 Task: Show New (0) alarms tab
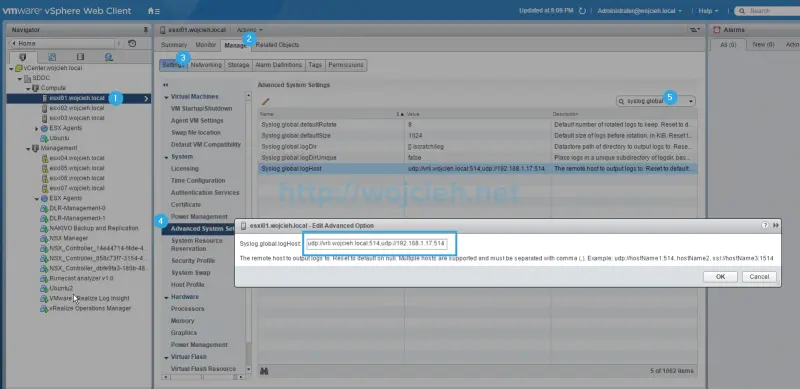763,45
